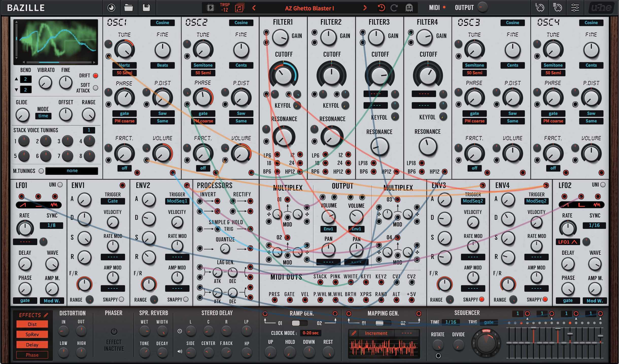619x364 pixels.
Task: Toggle LFO1 UNI switch
Action: tap(60, 185)
